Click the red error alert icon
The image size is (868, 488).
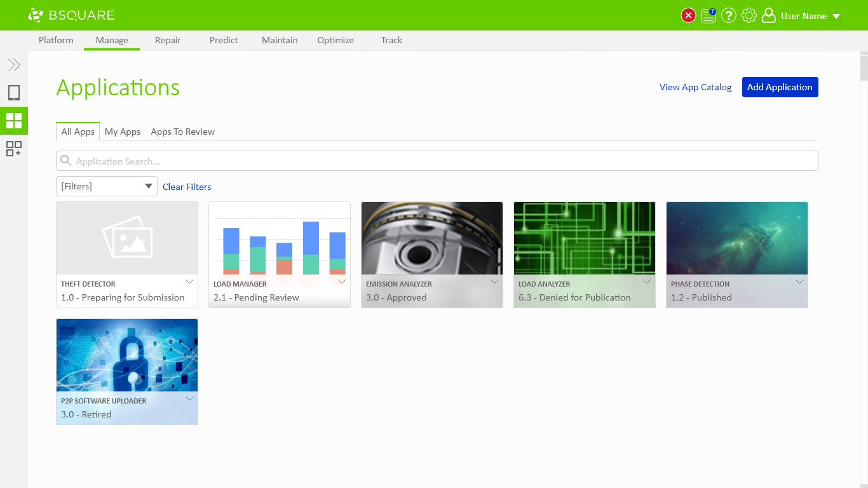(x=688, y=16)
